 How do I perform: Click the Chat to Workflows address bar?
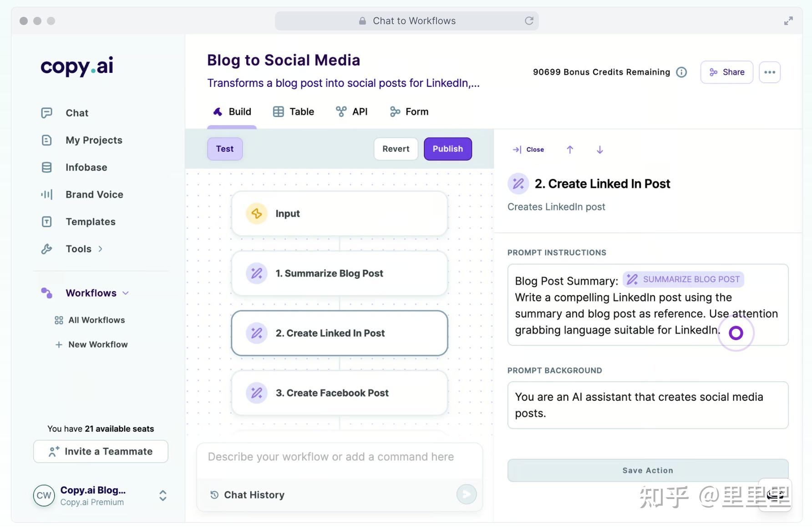click(407, 21)
